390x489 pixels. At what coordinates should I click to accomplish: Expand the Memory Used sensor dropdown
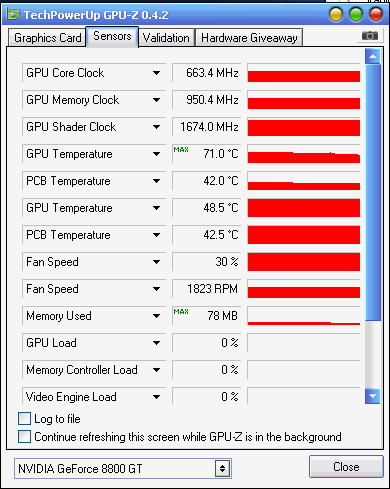156,316
